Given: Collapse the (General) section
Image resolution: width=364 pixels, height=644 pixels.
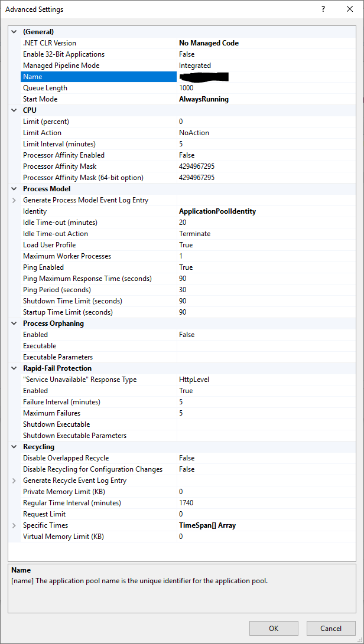Looking at the screenshot, I should [13, 31].
